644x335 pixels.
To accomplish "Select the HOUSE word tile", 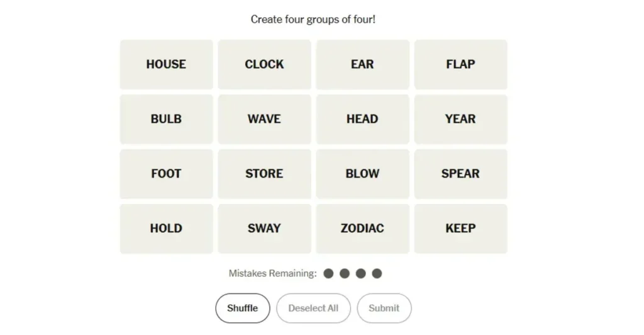I will pos(166,64).
